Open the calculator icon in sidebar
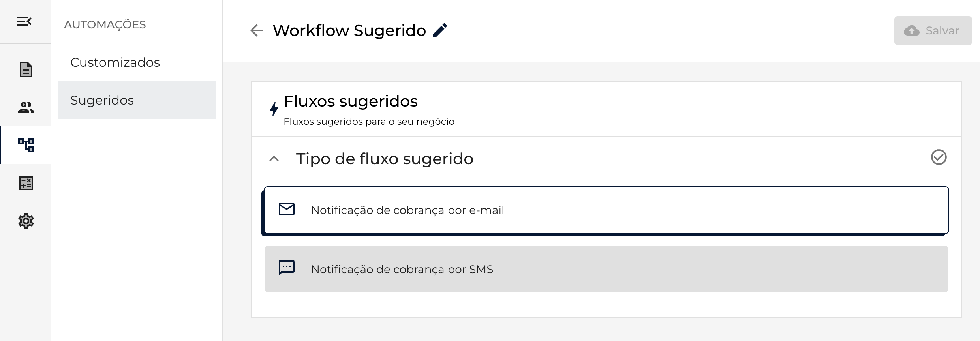Viewport: 980px width, 341px height. [26, 183]
